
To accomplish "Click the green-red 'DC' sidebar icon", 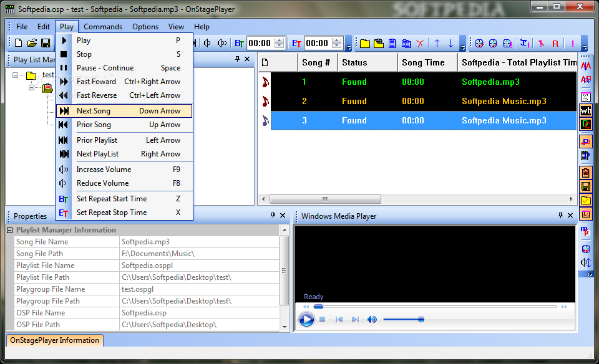I will click(x=586, y=124).
